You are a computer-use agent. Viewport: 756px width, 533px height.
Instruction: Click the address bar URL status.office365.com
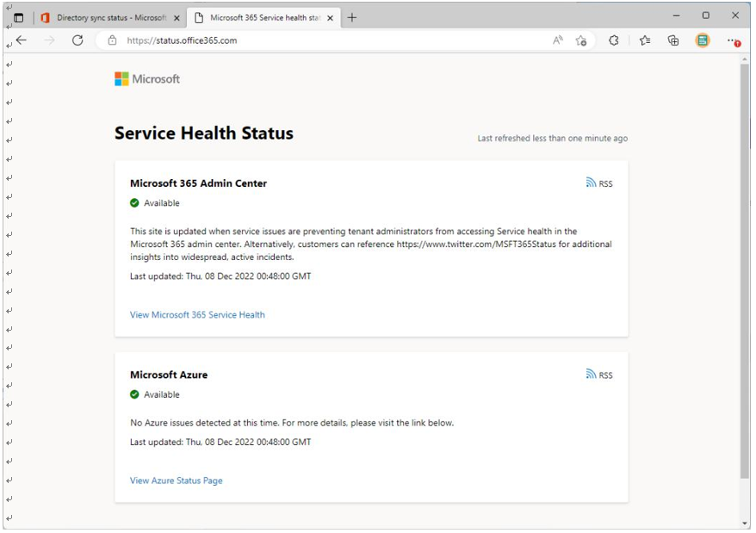(x=182, y=40)
